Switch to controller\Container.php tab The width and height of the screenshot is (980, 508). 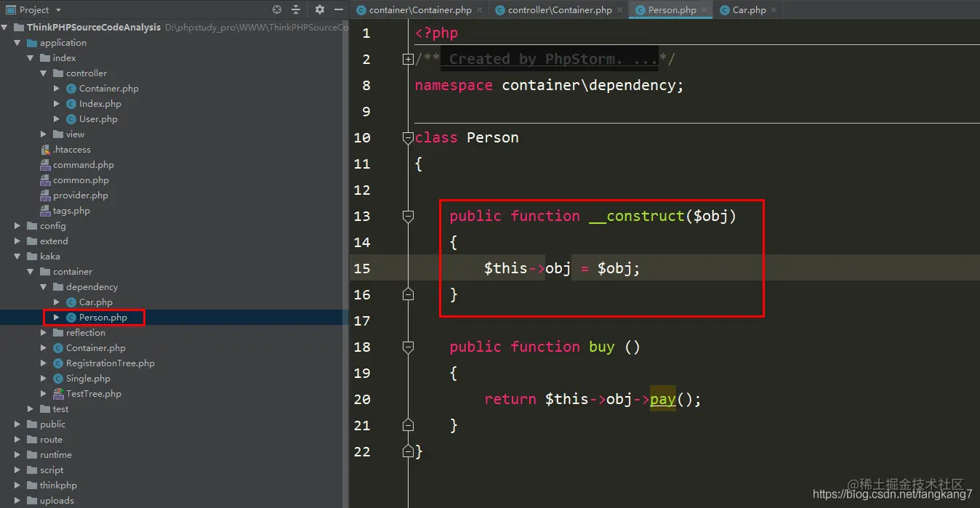tap(560, 10)
